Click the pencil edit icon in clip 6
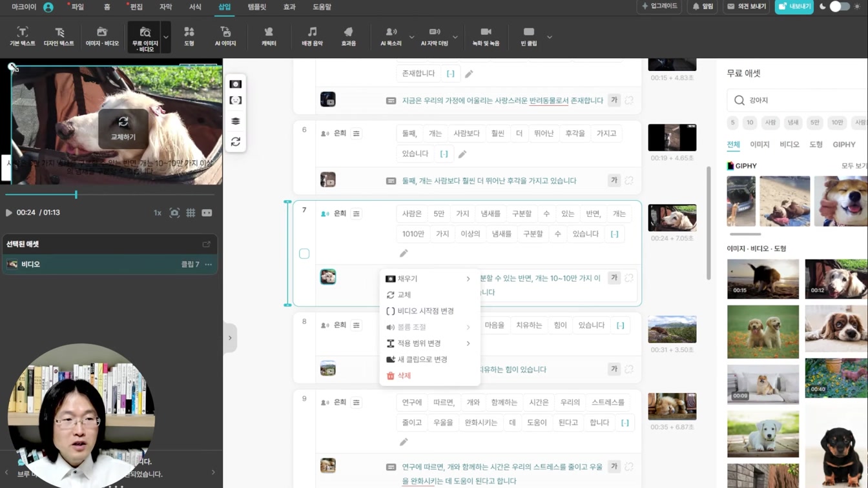 pos(462,154)
